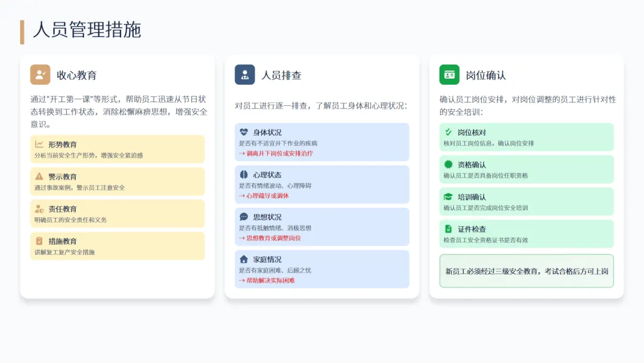Click the green 岗位确认 ID card icon

pyautogui.click(x=449, y=75)
